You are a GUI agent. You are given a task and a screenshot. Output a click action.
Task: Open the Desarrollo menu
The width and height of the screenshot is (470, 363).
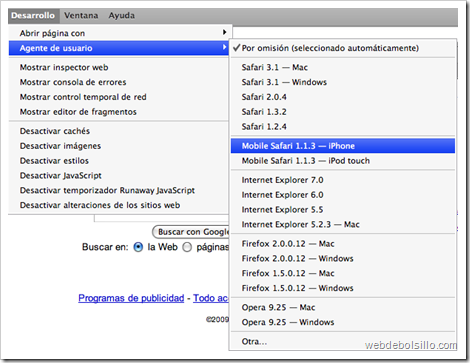[x=33, y=16]
